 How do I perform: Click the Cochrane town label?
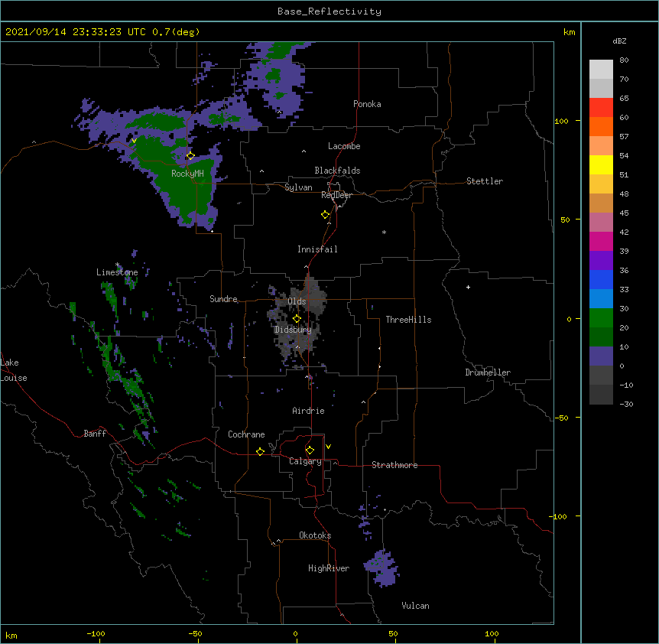coord(246,434)
